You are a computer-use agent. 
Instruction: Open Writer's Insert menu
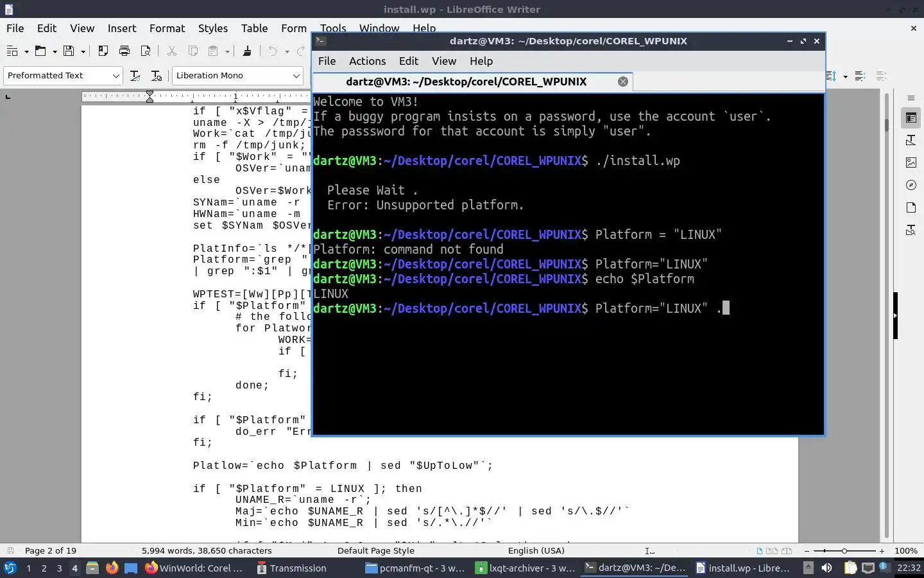click(122, 28)
